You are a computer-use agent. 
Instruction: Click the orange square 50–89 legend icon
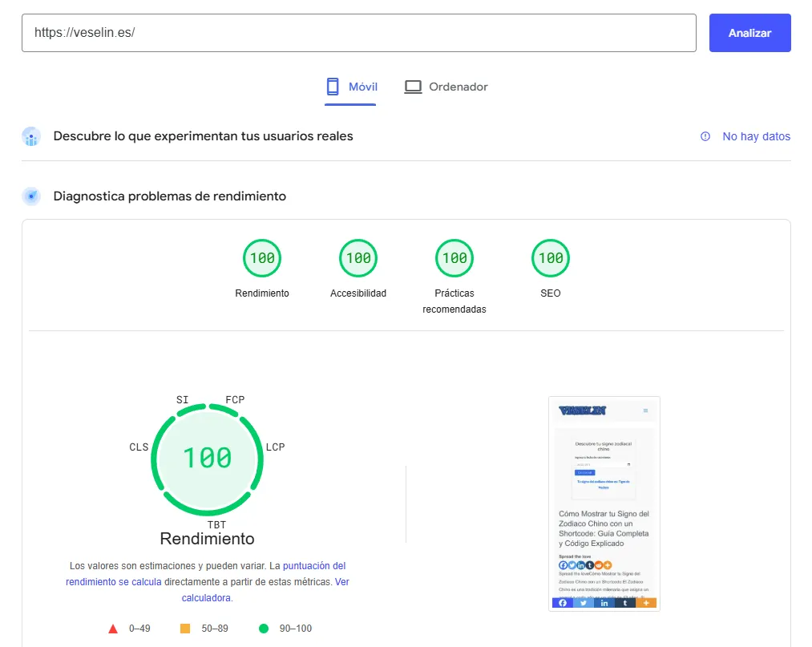point(185,629)
